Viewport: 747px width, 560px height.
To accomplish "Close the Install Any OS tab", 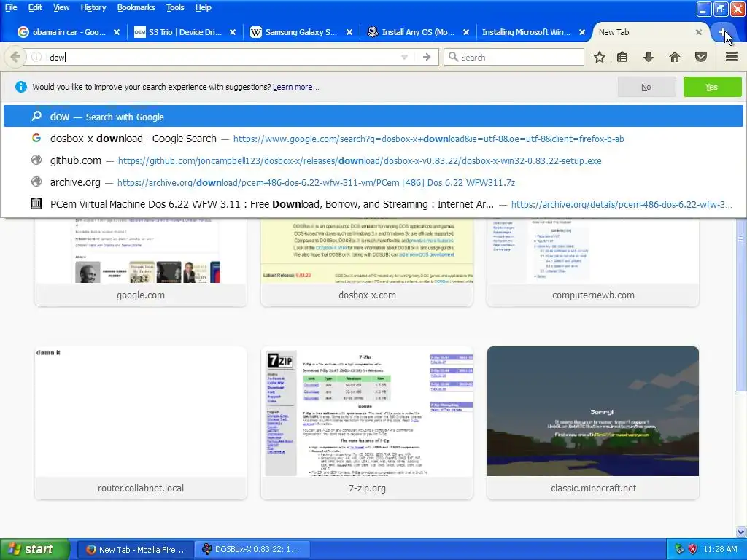I will pos(466,32).
